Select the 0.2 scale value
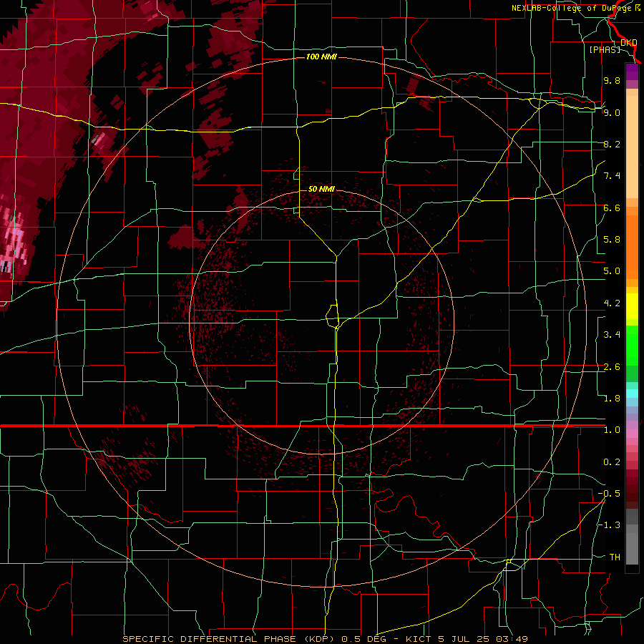This screenshot has height=644, width=644. pos(612,462)
